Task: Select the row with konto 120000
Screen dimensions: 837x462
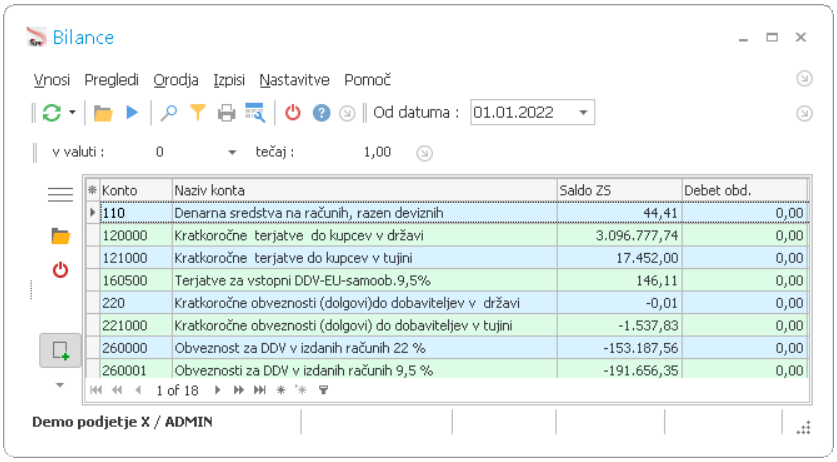Action: 447,235
